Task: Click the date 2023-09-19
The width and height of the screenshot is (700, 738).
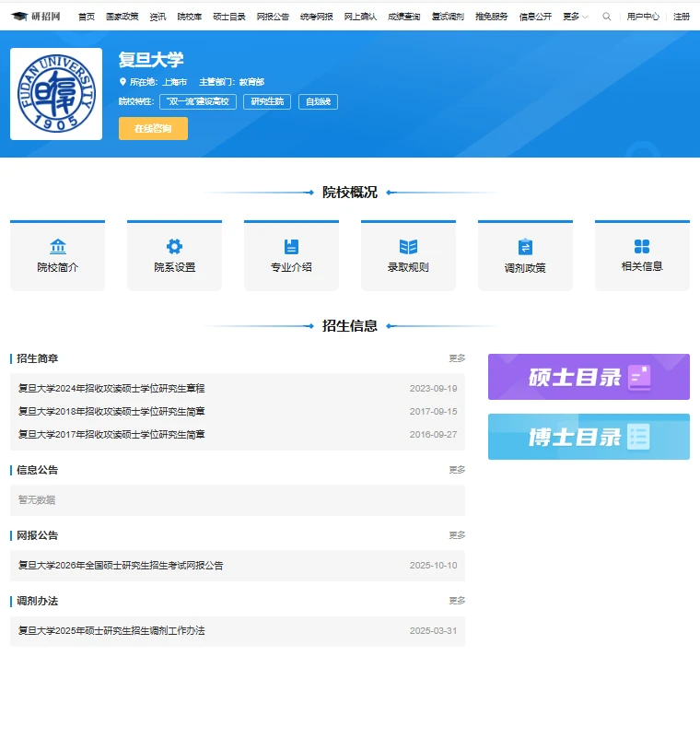Action: (433, 388)
